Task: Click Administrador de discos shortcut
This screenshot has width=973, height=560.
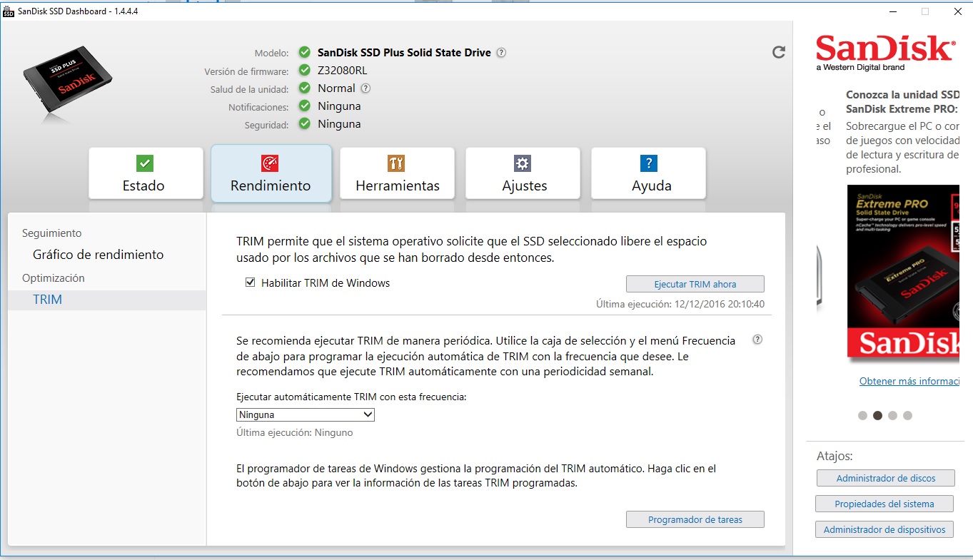Action: click(886, 478)
